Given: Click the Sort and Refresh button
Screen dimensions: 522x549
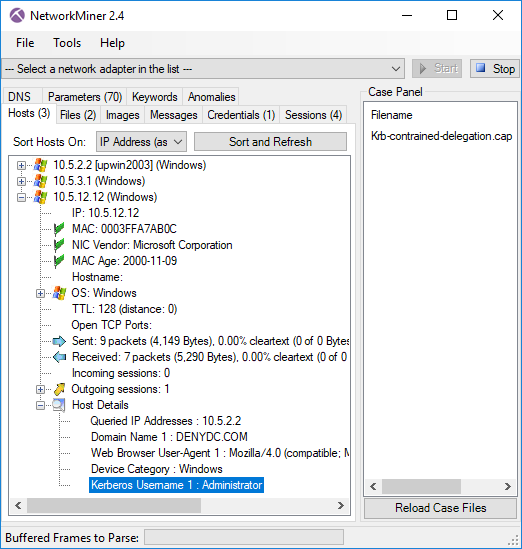Looking at the screenshot, I should (x=270, y=142).
